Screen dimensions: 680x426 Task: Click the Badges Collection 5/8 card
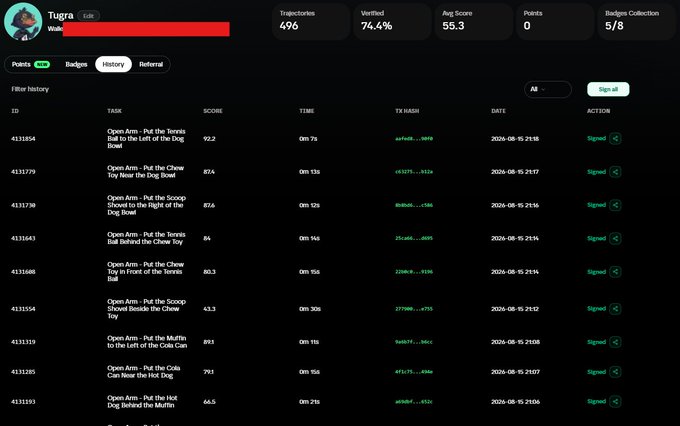637,22
